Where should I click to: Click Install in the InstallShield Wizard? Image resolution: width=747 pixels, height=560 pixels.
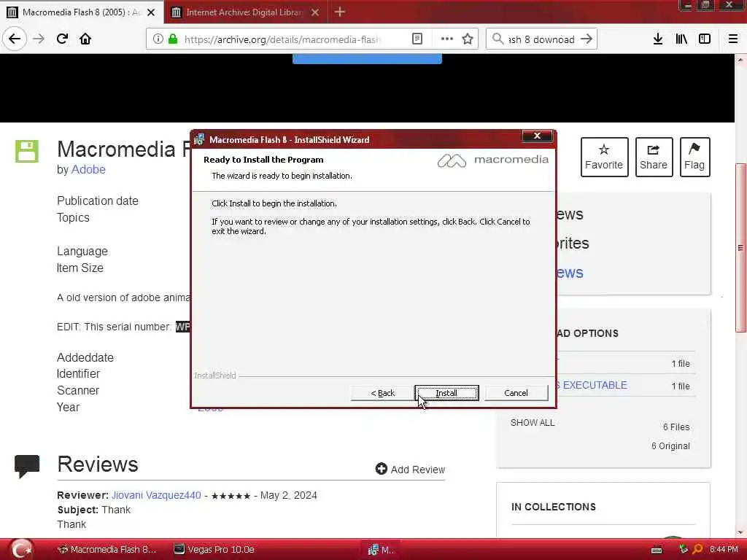tap(446, 393)
